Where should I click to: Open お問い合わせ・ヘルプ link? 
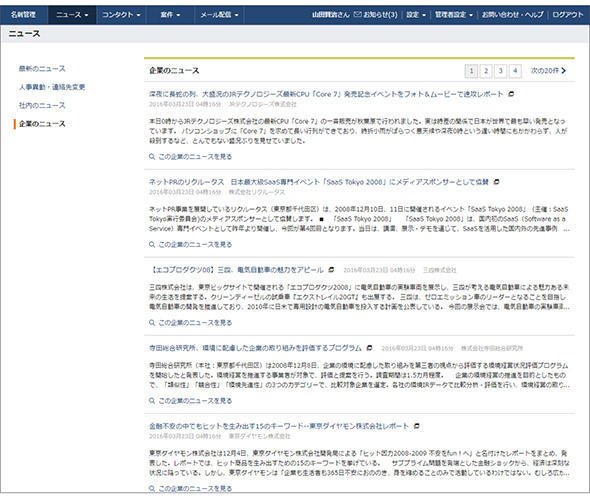(x=512, y=15)
